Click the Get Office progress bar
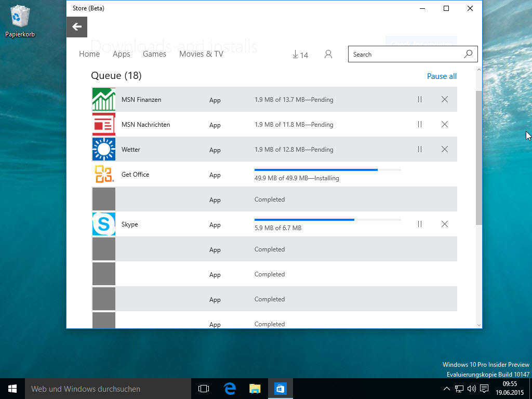Viewport: 532px width, 399px height. 328,170
